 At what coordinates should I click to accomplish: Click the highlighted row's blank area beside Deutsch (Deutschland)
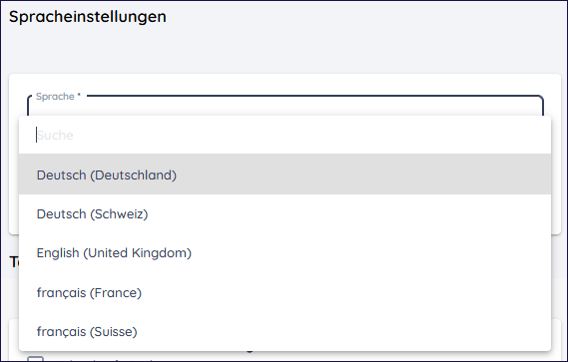coord(362,174)
